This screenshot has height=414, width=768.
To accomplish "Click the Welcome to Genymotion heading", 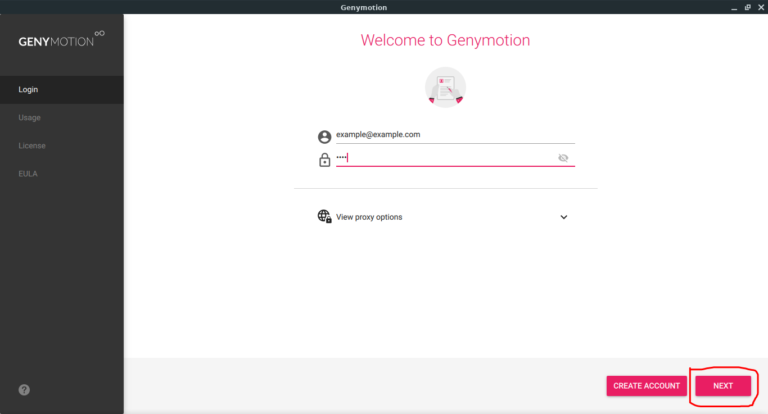I will pyautogui.click(x=445, y=40).
